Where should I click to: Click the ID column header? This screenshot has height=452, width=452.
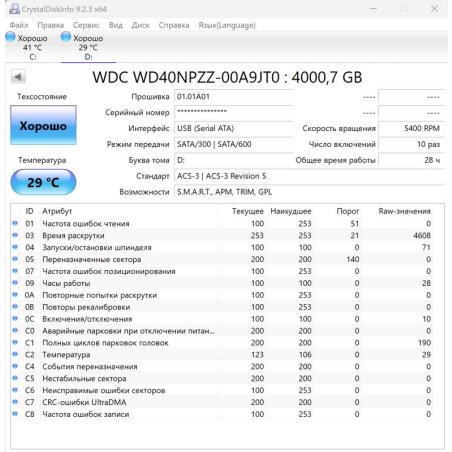(x=29, y=211)
